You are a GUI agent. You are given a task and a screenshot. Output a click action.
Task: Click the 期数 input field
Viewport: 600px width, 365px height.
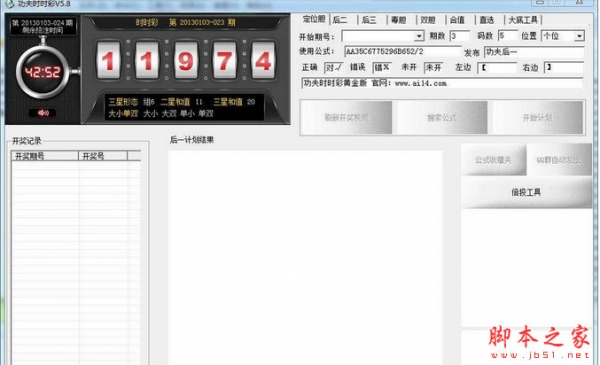(460, 36)
